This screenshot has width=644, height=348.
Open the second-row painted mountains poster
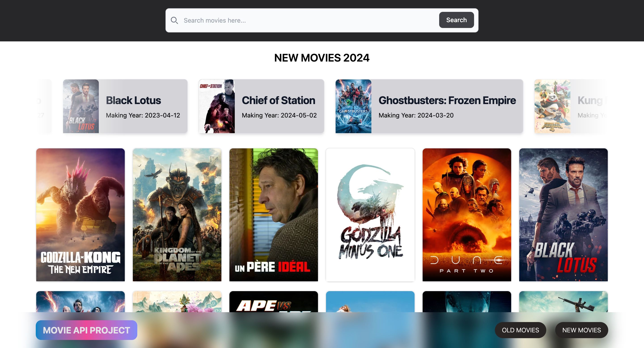pyautogui.click(x=177, y=302)
